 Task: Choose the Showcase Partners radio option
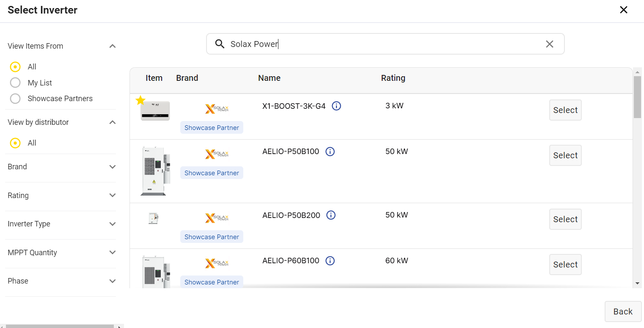point(15,99)
